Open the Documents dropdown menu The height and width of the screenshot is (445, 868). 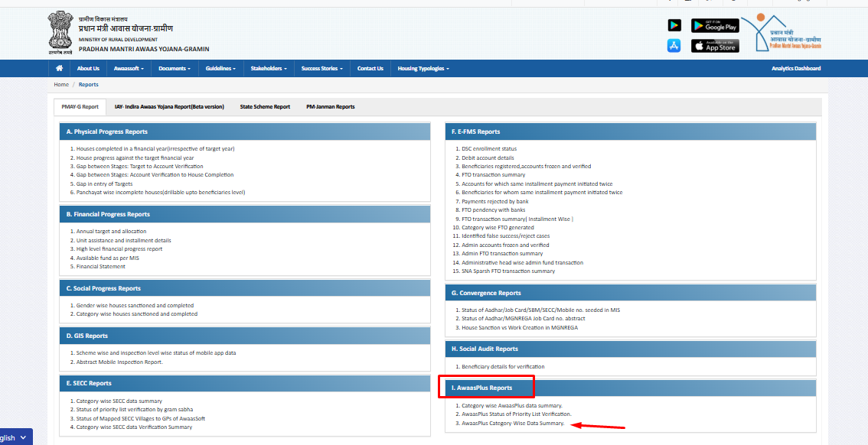click(175, 69)
